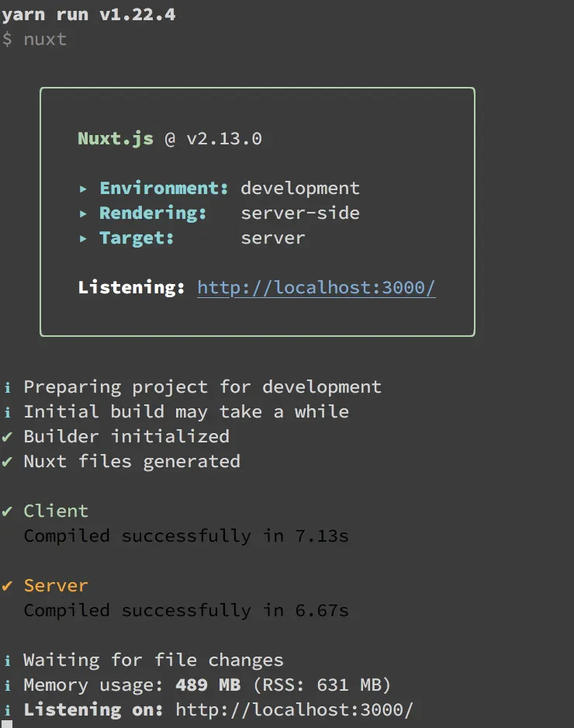This screenshot has height=728, width=574.
Task: Click the checkmark beside 'Nuxt files generated'
Action: (x=6, y=461)
